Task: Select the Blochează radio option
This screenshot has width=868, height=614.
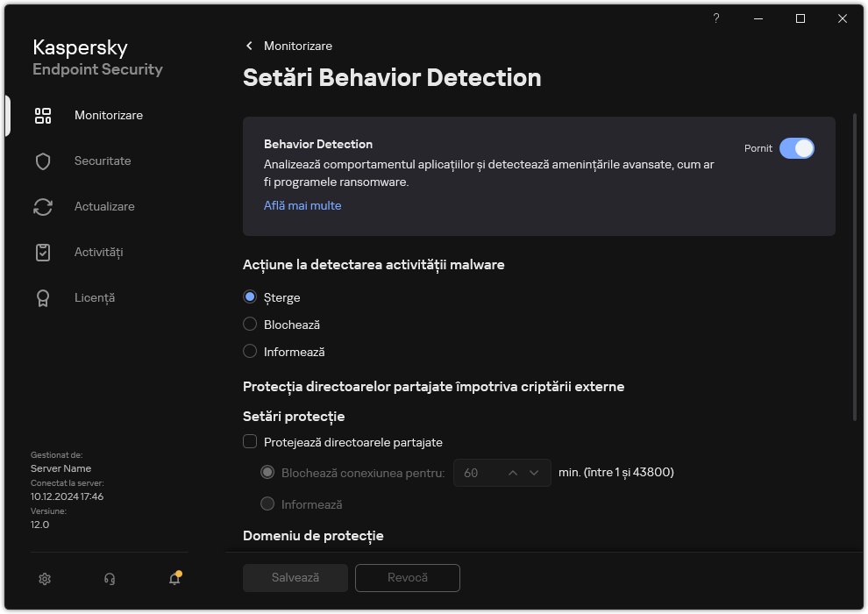Action: tap(250, 325)
